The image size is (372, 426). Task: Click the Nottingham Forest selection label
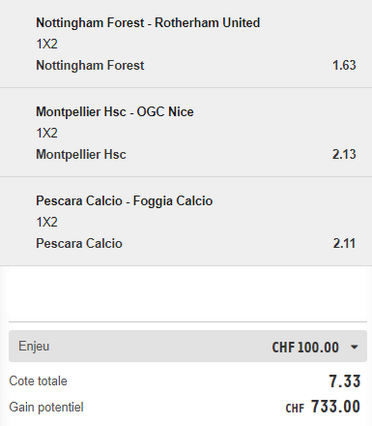point(90,65)
